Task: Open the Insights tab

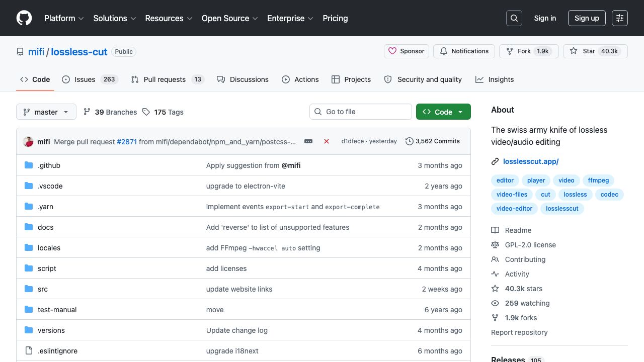Action: (495, 79)
